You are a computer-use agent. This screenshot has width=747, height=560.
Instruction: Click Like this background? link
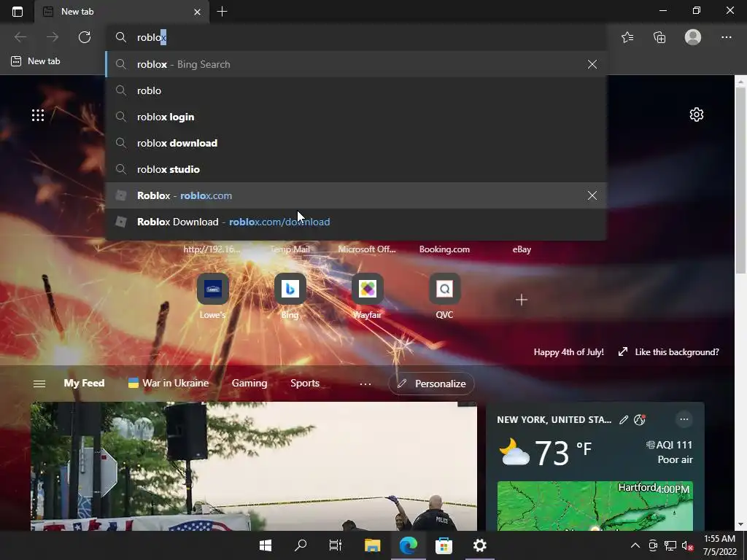point(669,352)
